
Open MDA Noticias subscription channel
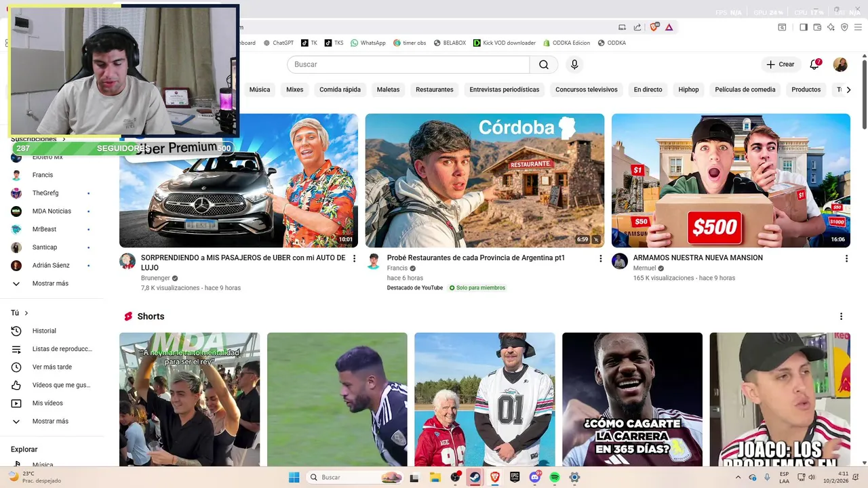pyautogui.click(x=52, y=211)
